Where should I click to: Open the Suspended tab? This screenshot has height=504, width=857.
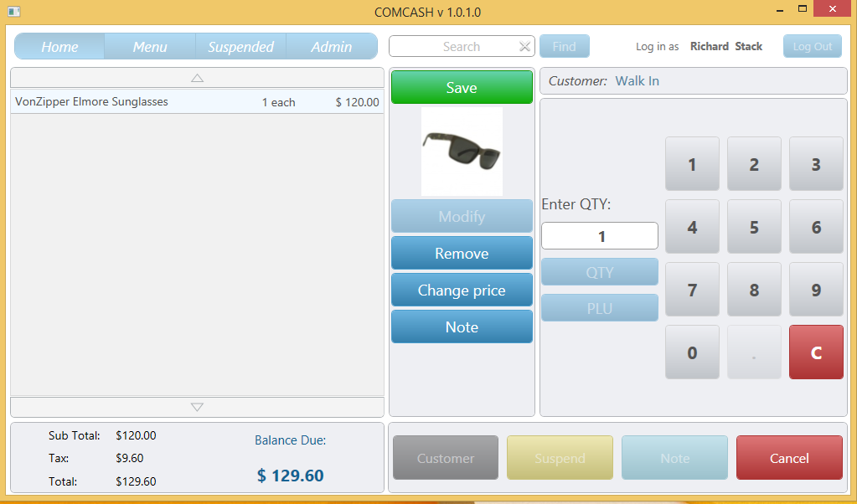[x=240, y=46]
